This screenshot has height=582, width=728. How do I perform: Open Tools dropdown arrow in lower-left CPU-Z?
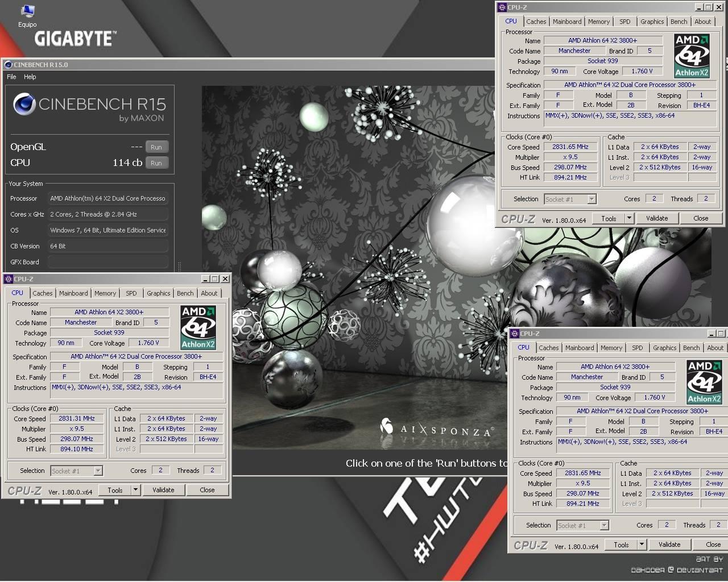coord(135,490)
